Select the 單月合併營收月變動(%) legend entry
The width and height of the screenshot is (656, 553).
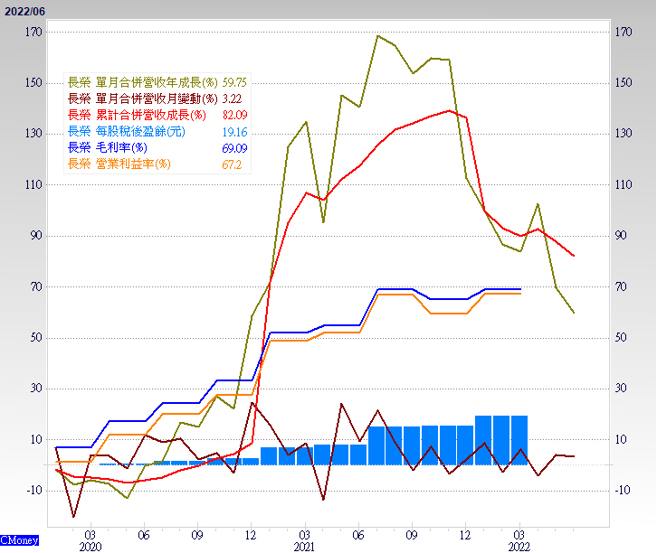point(143,98)
